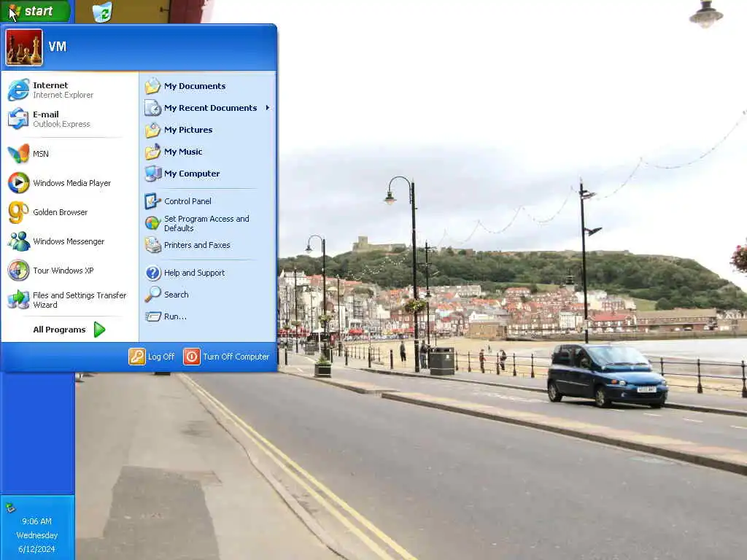This screenshot has height=560, width=747.
Task: Click the Internet Explorer icon
Action: click(x=18, y=90)
